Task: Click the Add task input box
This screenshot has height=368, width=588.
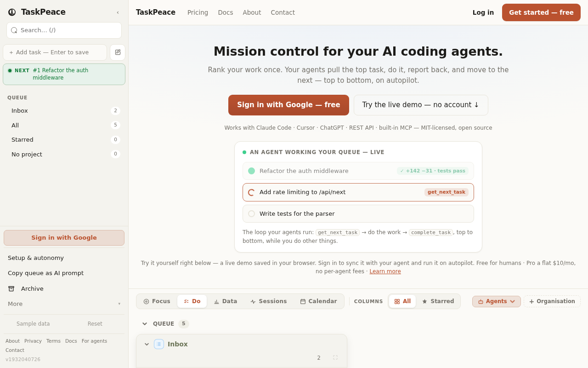Action: pos(55,52)
